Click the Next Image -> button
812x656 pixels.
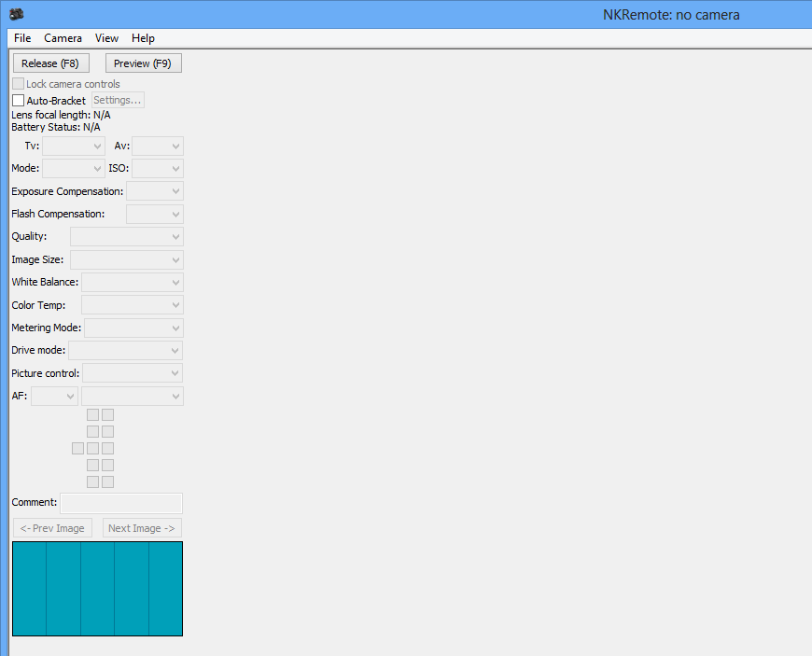coord(142,528)
